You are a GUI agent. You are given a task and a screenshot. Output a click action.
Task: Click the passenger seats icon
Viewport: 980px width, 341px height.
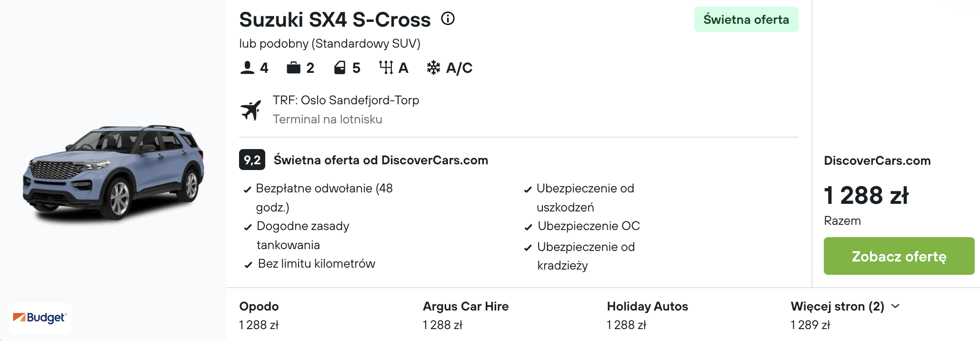(x=247, y=68)
